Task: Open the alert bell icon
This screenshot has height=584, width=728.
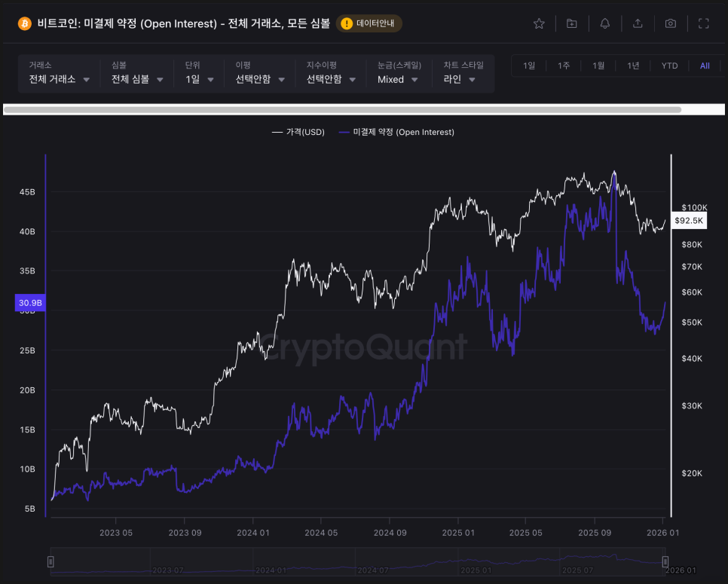Action: tap(605, 23)
